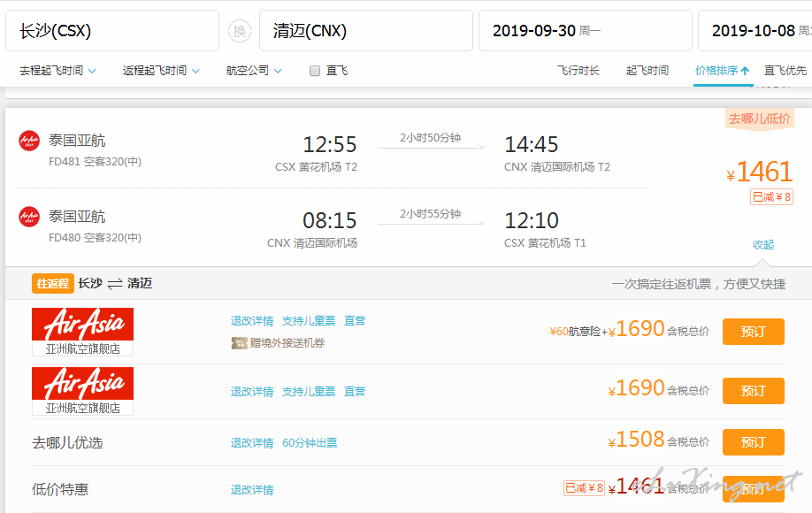The width and height of the screenshot is (812, 513).
Task: Open 支持儿童票 for first AirAsia offer
Action: 309,321
